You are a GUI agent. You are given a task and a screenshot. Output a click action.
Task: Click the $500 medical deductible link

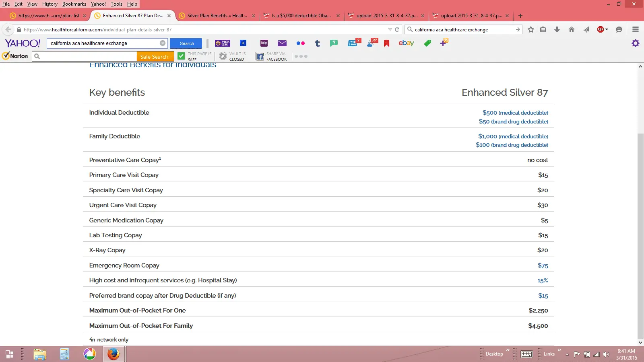[x=515, y=113]
